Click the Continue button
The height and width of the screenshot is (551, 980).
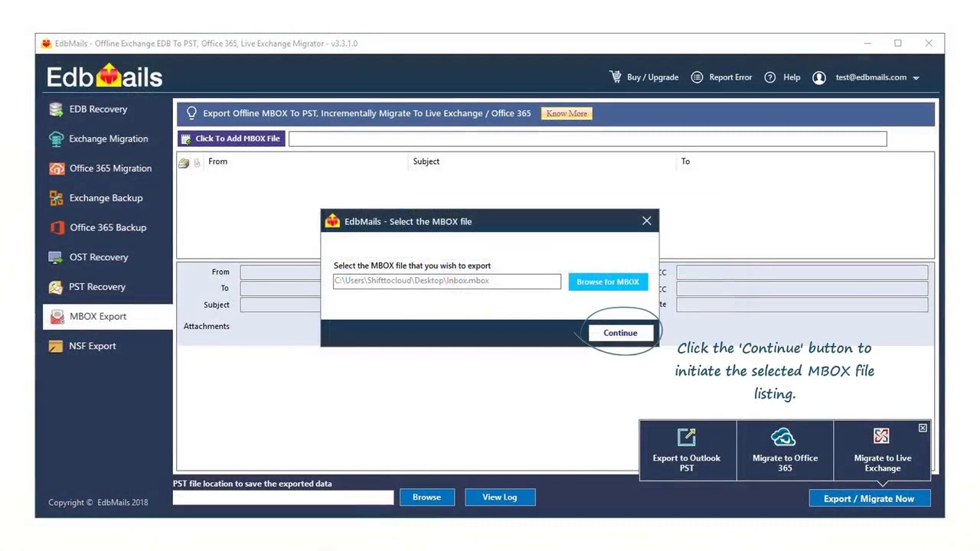pos(620,333)
